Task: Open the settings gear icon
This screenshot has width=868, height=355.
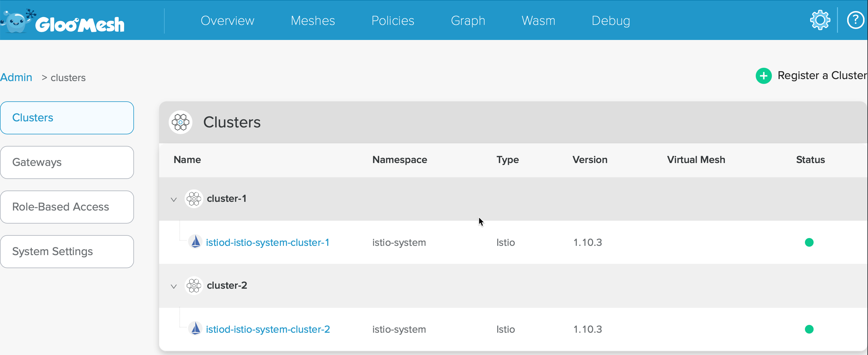Action: click(x=820, y=20)
